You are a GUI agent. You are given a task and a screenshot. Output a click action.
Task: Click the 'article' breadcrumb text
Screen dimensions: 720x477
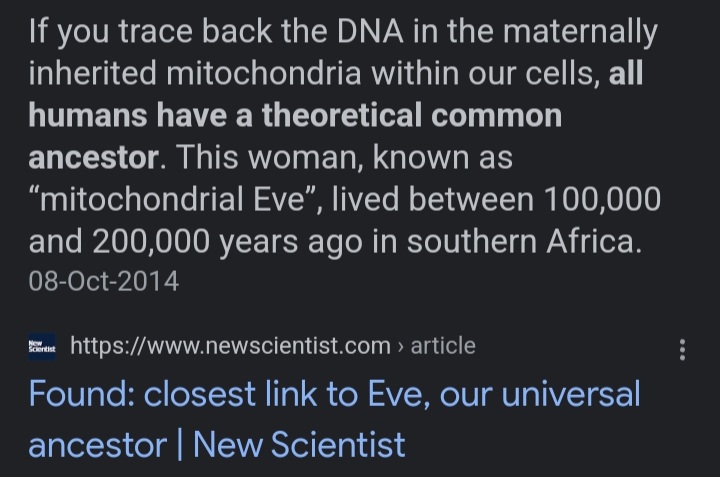click(x=442, y=347)
